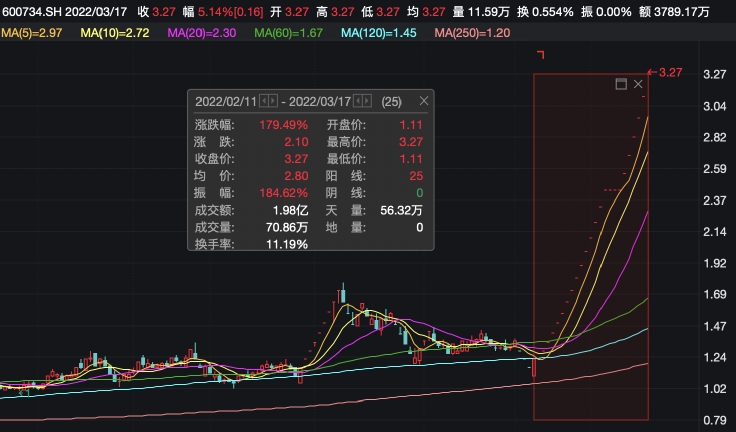Click the MA(250)=1.20 indicator label
Screen dimensions: 736x432
click(472, 33)
